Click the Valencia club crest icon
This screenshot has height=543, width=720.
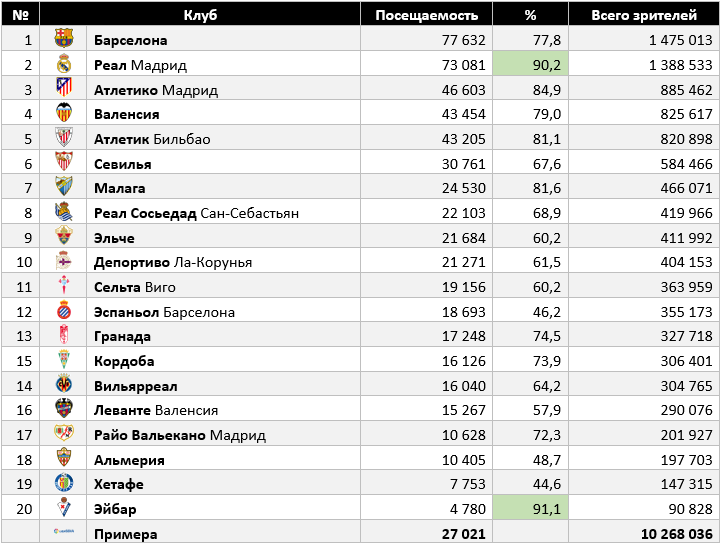tap(64, 114)
